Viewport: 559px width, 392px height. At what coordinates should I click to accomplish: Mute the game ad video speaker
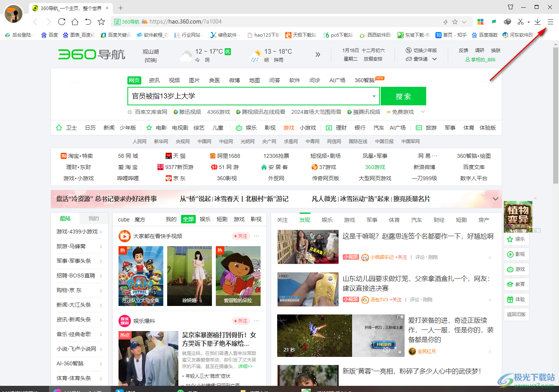(x=386, y=350)
